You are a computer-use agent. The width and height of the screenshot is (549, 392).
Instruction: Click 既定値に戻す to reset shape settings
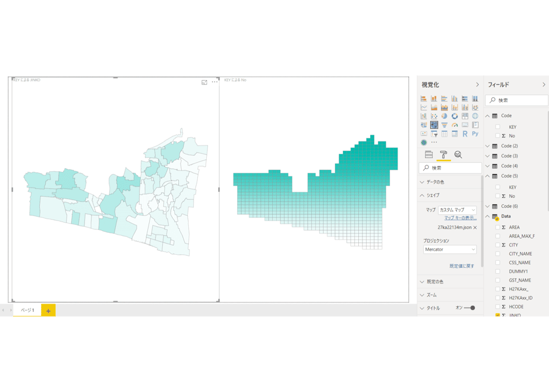click(x=462, y=266)
